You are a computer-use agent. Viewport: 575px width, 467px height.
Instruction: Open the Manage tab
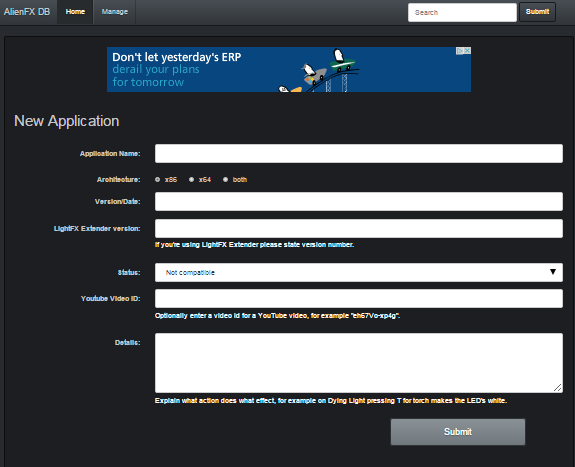tap(115, 12)
